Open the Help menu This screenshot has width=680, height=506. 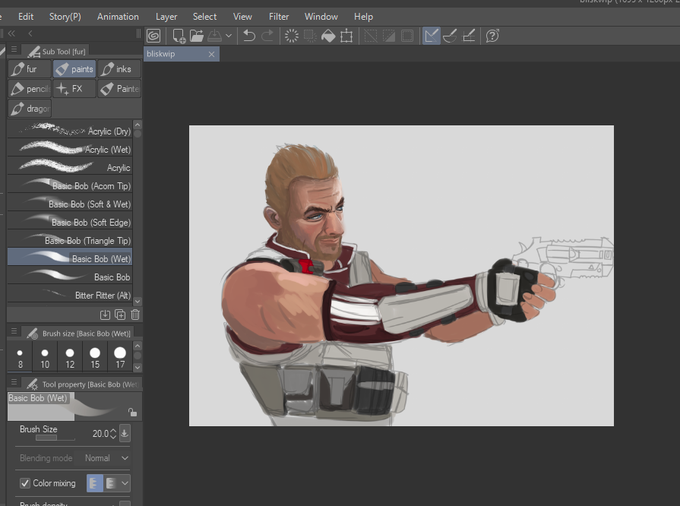point(363,16)
